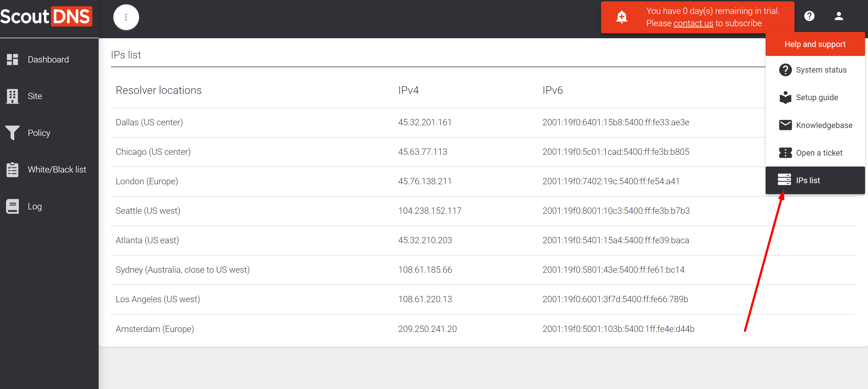The width and height of the screenshot is (868, 389).
Task: Open the Site building icon
Action: (13, 96)
